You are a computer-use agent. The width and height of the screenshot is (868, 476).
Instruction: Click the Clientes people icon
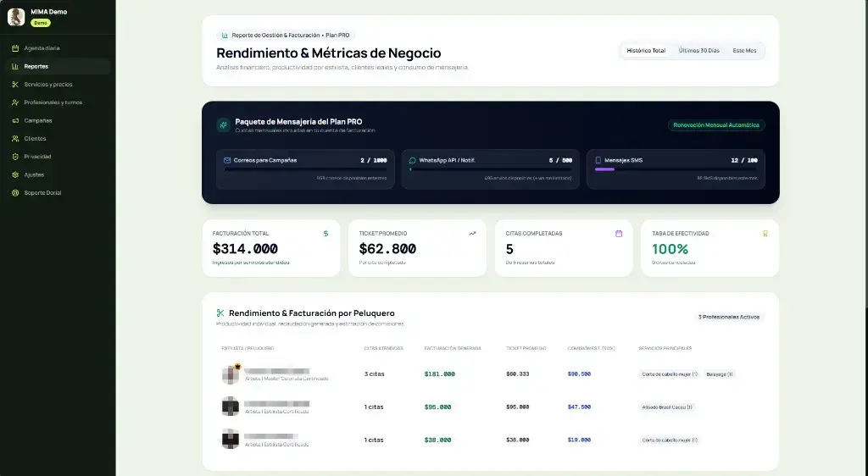coord(15,139)
